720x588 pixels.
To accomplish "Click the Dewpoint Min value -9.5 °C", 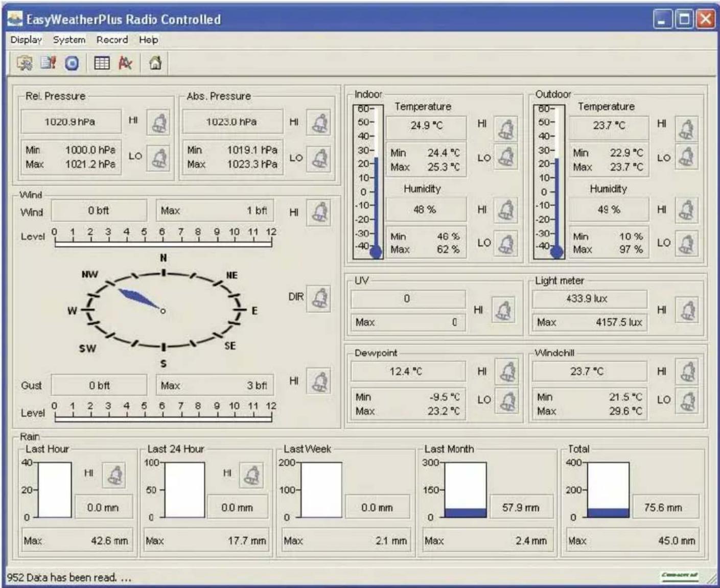I will (445, 397).
